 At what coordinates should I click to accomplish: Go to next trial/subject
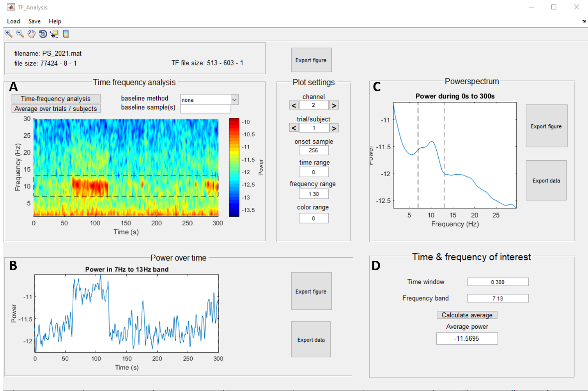click(334, 128)
